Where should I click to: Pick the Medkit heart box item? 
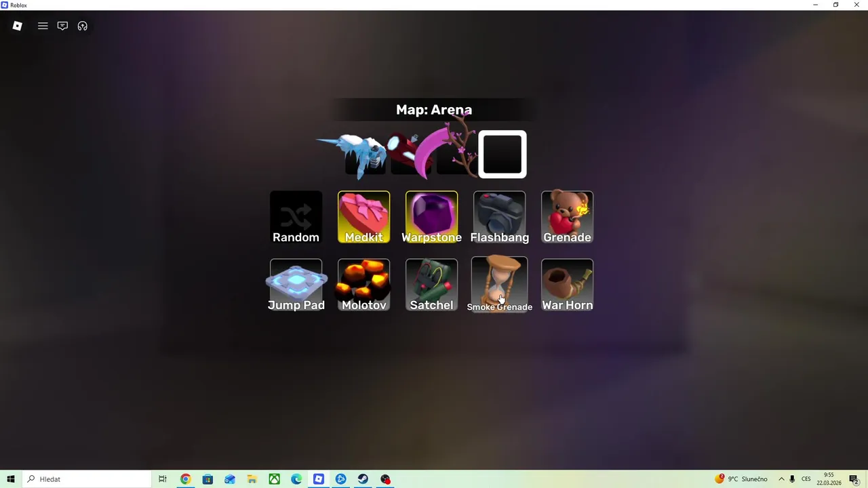pos(364,218)
